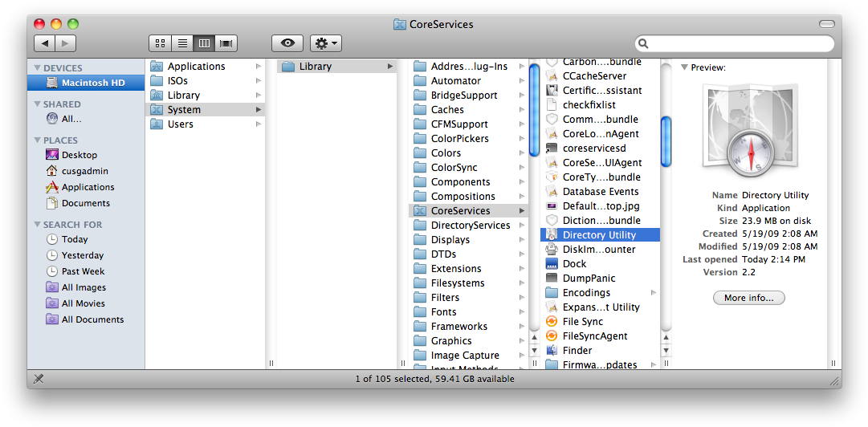Image resolution: width=868 pixels, height=427 pixels.
Task: Select the Image Capture folder
Action: 468,355
